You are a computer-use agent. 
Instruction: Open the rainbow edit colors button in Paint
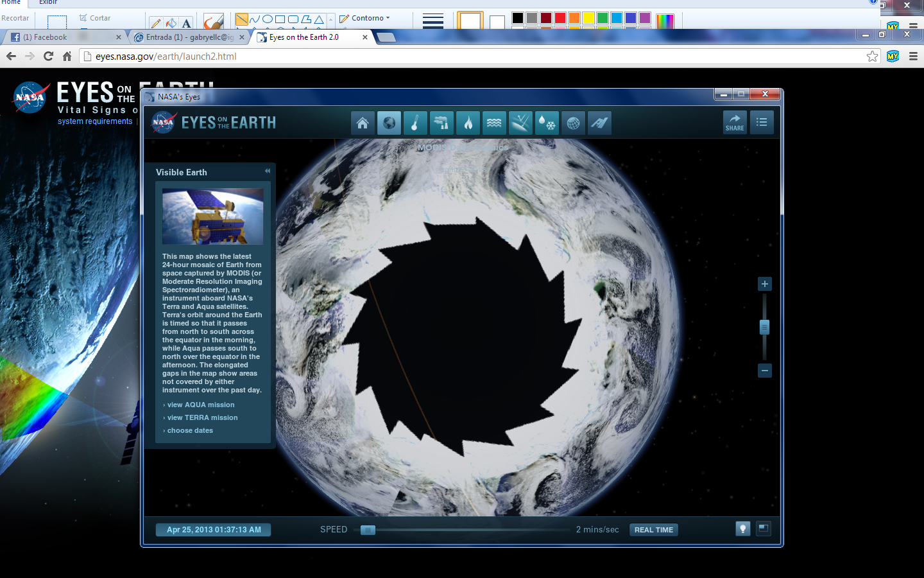pyautogui.click(x=665, y=21)
